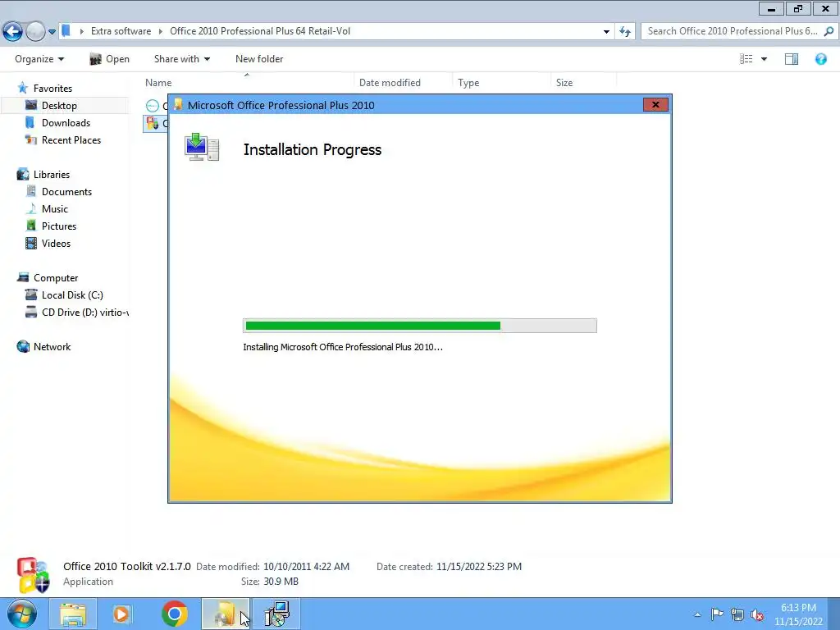Open the Share with menu
840x630 pixels.
coord(182,59)
